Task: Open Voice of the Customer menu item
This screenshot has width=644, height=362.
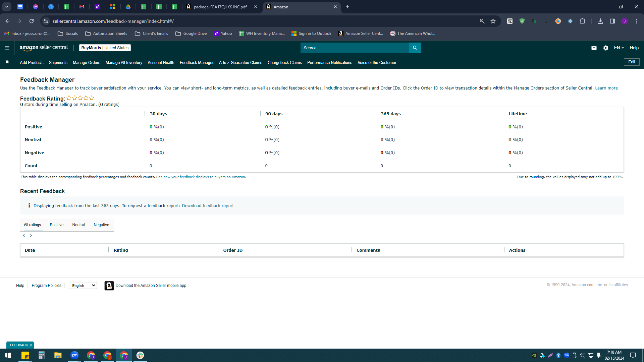Action: [377, 63]
